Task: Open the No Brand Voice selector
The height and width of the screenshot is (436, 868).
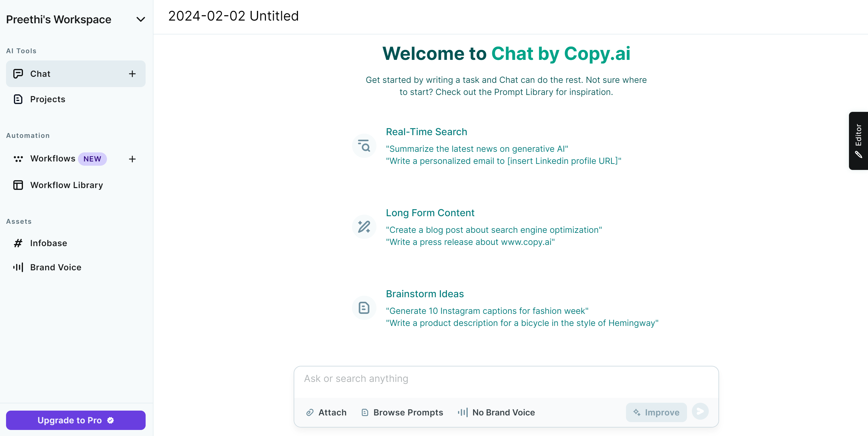Action: point(496,412)
